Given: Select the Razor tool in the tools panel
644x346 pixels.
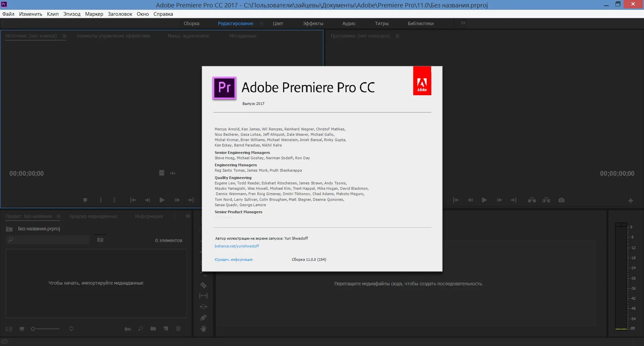Looking at the screenshot, I should [x=203, y=285].
